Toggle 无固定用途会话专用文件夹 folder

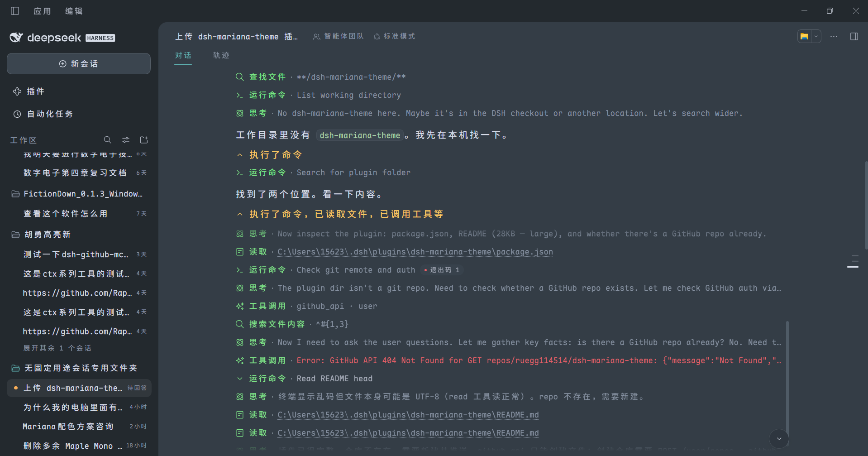(x=79, y=368)
